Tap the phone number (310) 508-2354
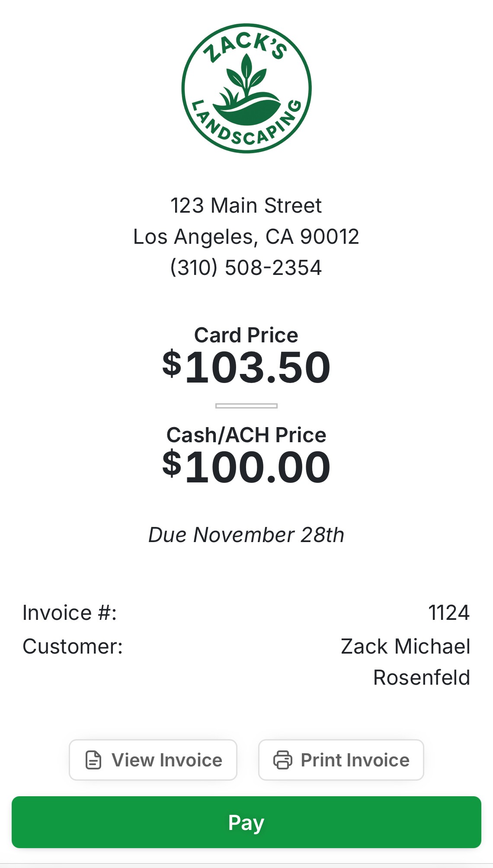493x868 pixels. pos(246,268)
